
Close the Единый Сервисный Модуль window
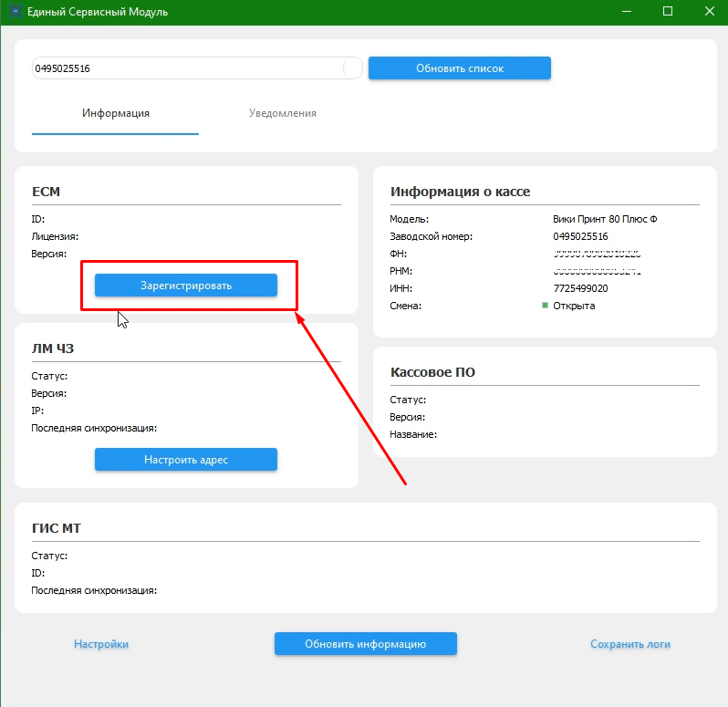point(710,11)
